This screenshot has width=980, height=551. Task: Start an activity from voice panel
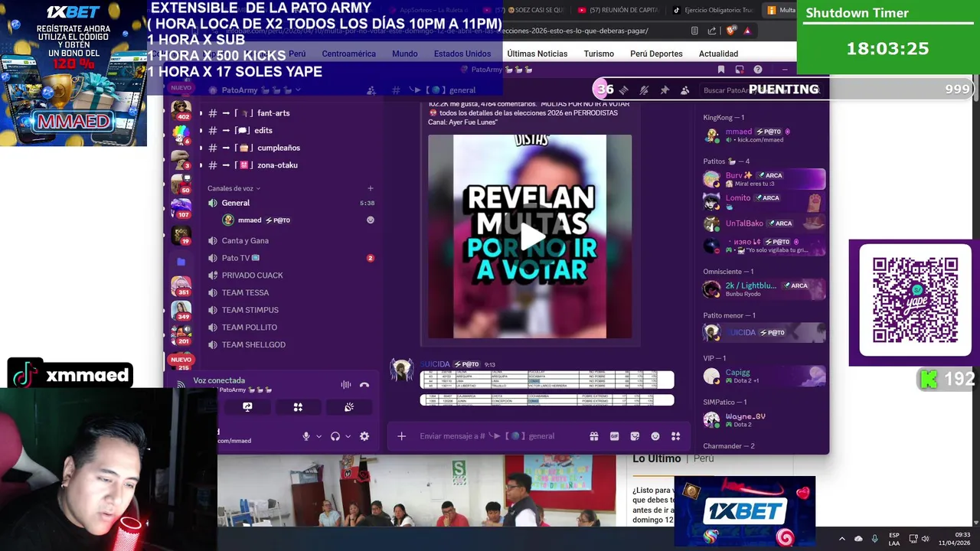tap(298, 407)
